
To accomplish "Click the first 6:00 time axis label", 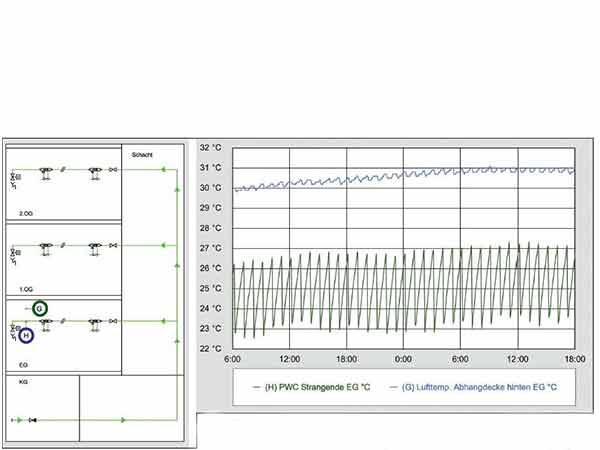I will pyautogui.click(x=232, y=358).
